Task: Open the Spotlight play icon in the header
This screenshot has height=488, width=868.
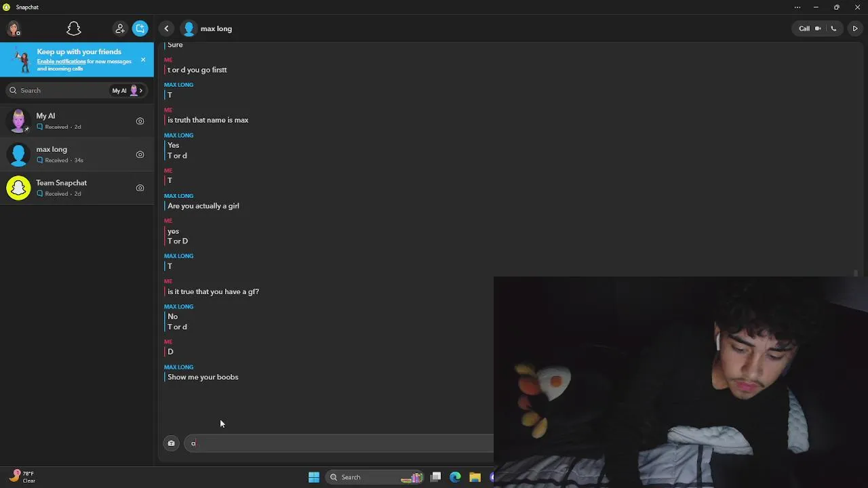Action: [855, 28]
